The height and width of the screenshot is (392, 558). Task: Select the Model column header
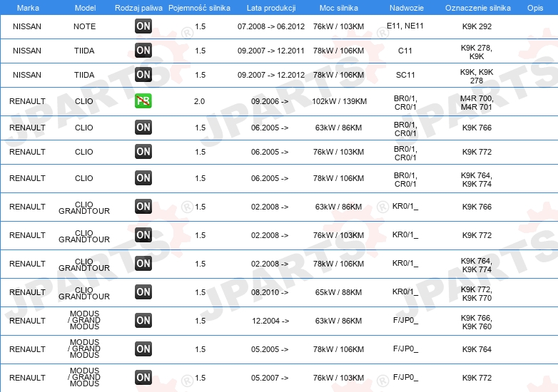point(85,8)
